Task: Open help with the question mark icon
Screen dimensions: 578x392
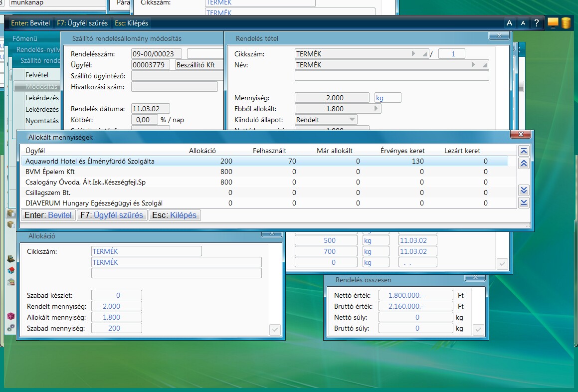Action: click(x=536, y=23)
